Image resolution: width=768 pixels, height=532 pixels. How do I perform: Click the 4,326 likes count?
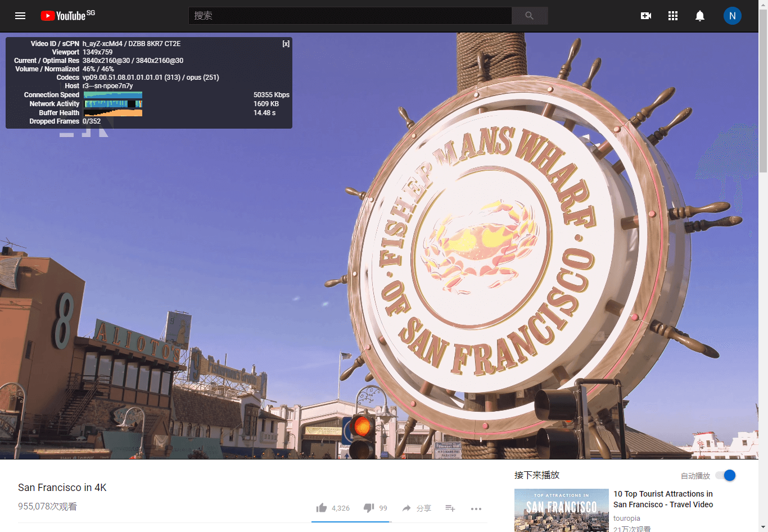click(x=341, y=508)
